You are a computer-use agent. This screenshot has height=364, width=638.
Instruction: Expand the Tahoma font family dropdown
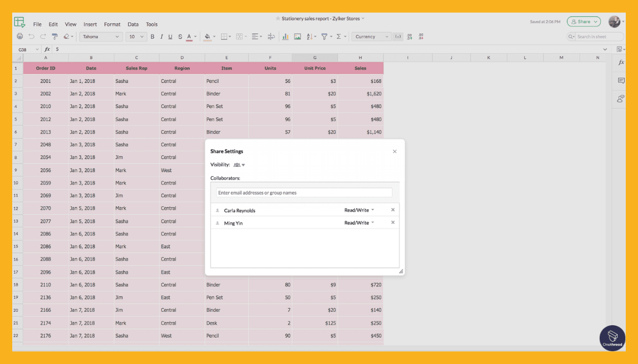101,36
